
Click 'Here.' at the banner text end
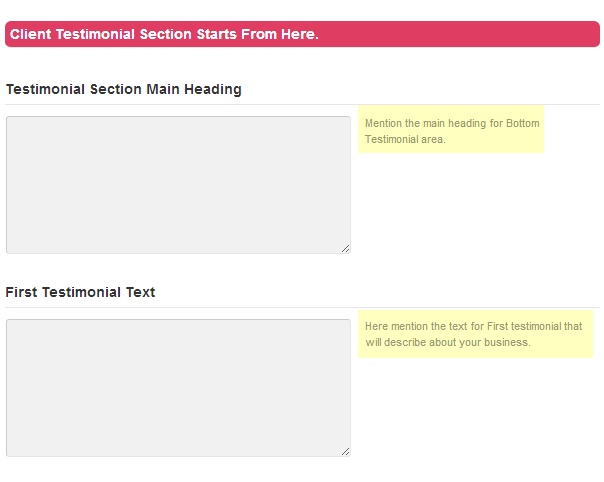tap(300, 34)
